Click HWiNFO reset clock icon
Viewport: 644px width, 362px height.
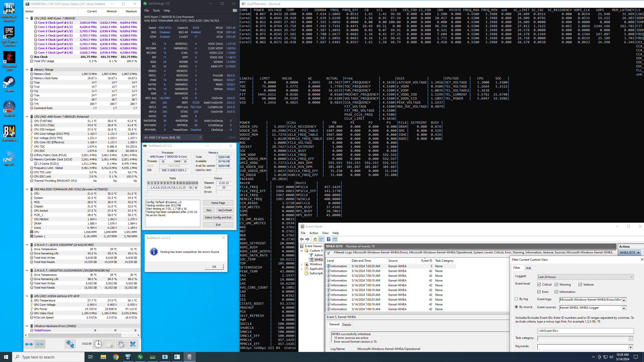(x=98, y=344)
